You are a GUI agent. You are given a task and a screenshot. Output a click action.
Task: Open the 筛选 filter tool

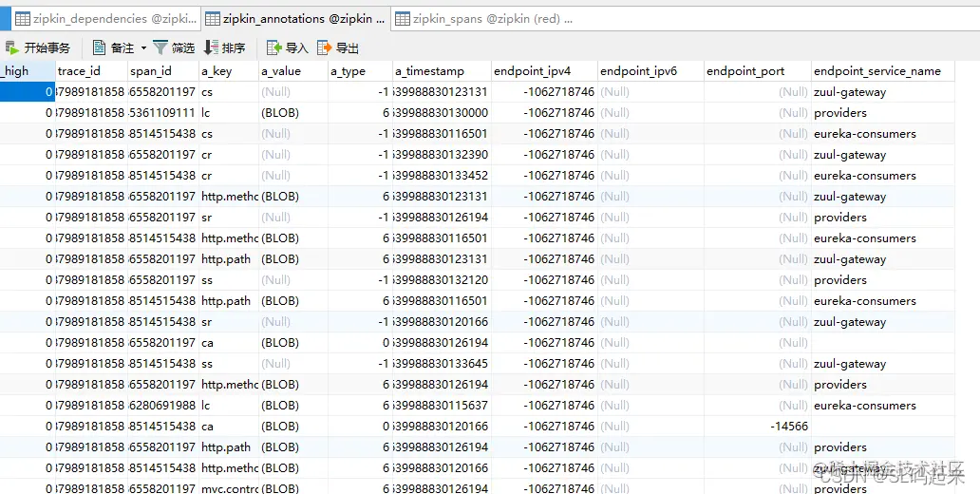coord(174,48)
